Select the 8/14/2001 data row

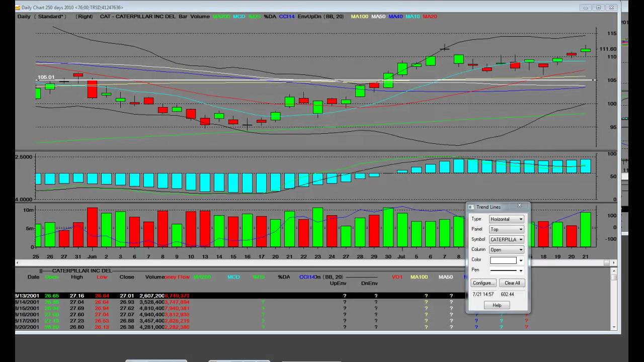click(x=313, y=302)
